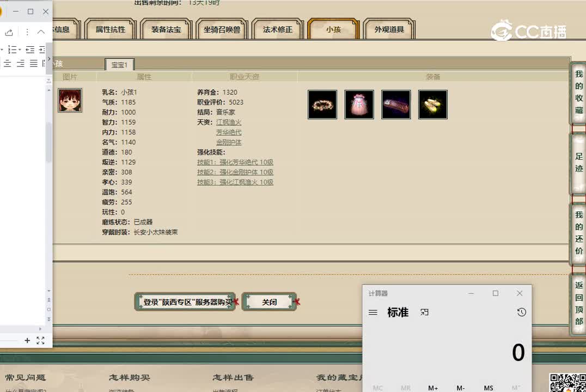The image size is (586, 392).
Task: Click the 芳华绝代 talent link
Action: (229, 132)
